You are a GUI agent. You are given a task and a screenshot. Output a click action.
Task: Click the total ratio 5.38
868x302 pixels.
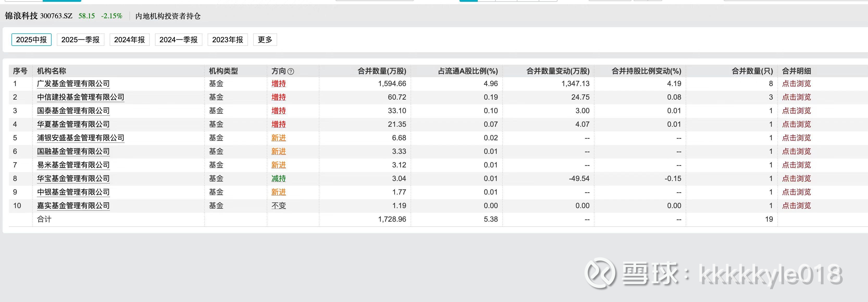click(491, 219)
